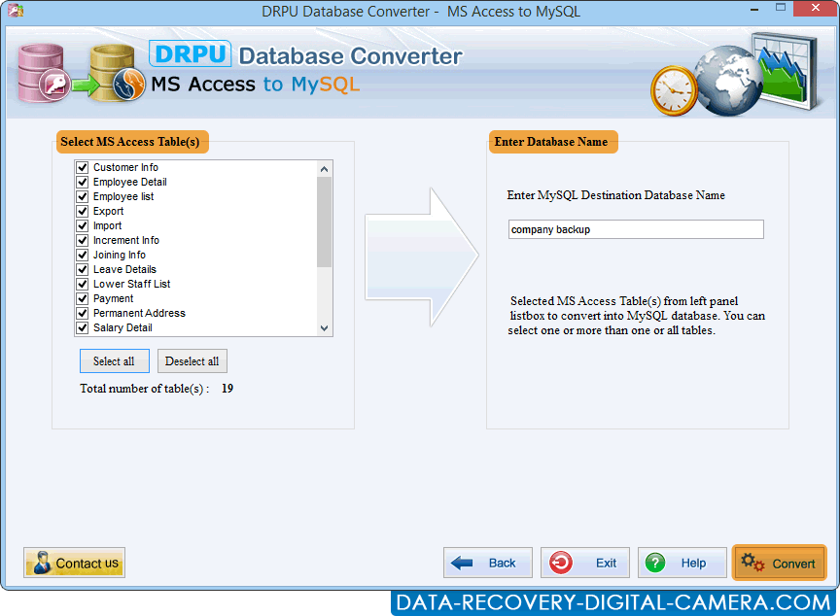Click the DRPU logo badge
This screenshot has height=616, width=840.
[x=191, y=54]
